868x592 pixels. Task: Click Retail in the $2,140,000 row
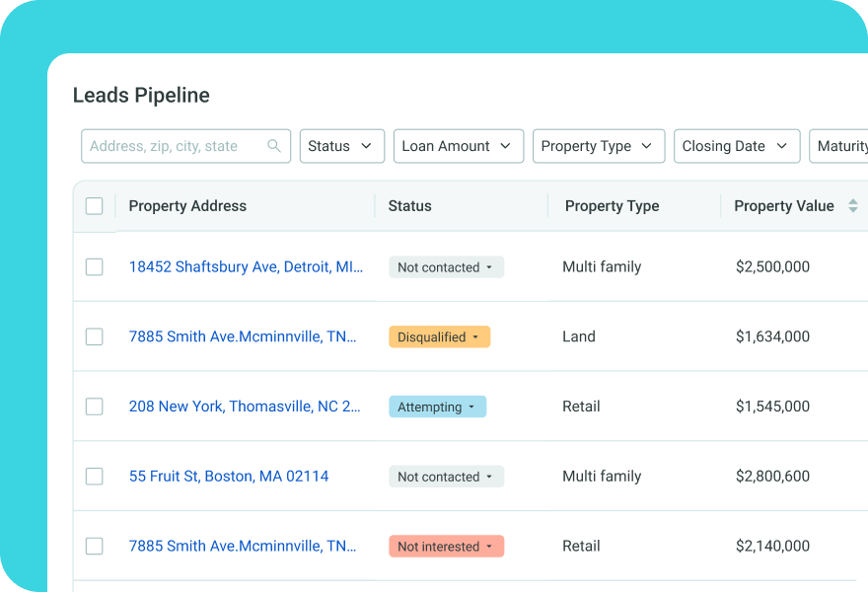581,546
